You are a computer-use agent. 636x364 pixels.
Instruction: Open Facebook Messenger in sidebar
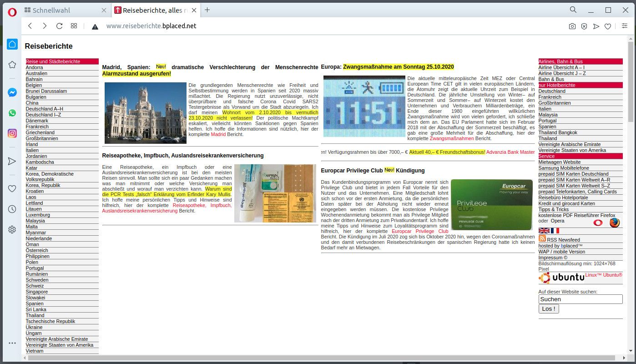pyautogui.click(x=12, y=92)
